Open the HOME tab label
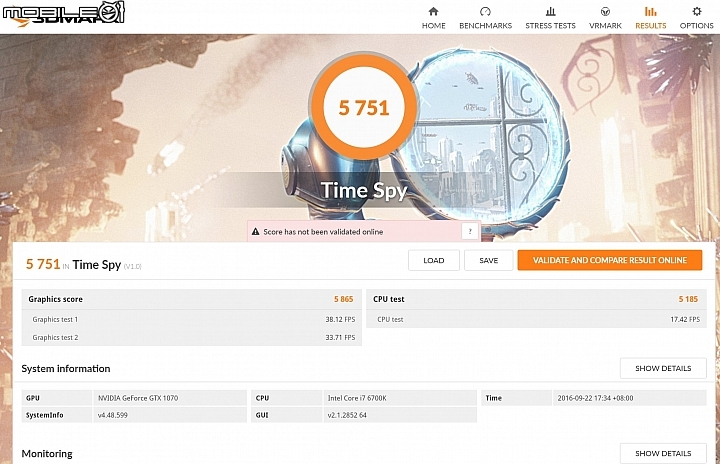Screen dimensions: 720x464 click(x=433, y=26)
